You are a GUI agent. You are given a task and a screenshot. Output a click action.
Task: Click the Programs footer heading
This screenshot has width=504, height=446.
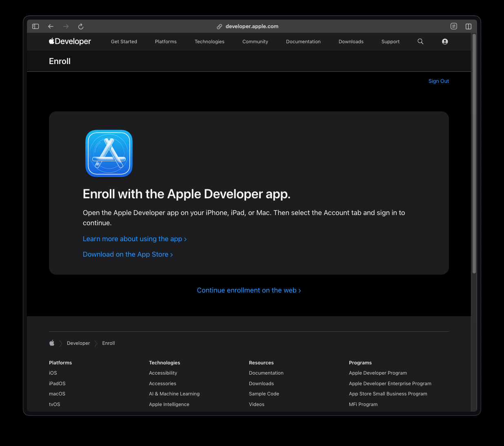(x=360, y=363)
